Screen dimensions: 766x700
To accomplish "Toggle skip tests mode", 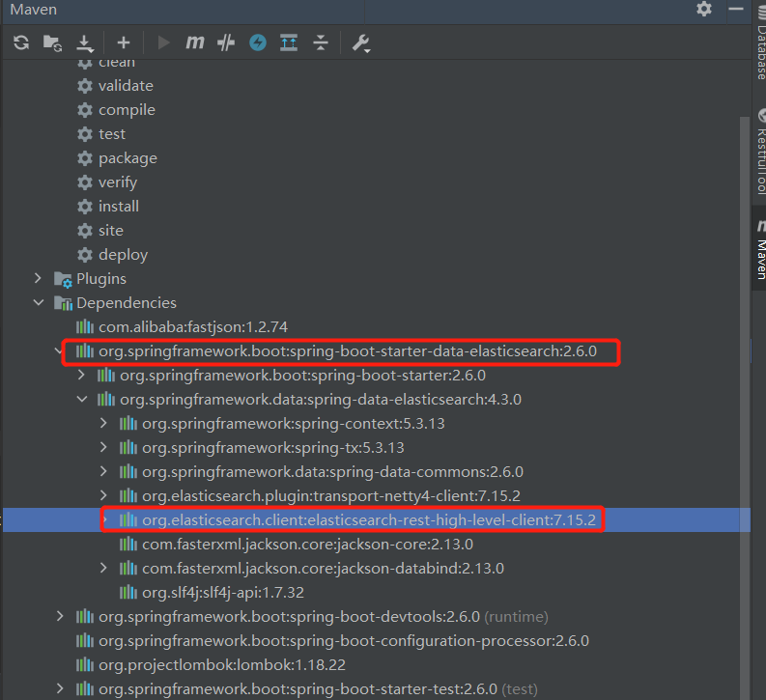I will point(226,42).
